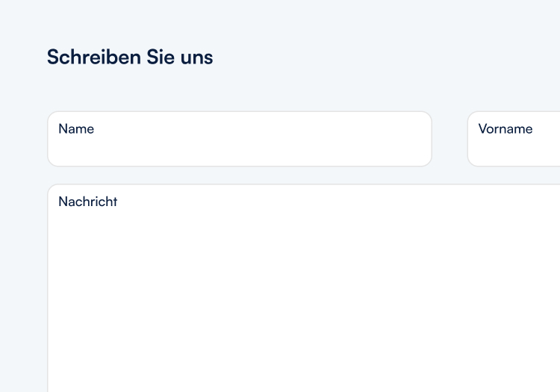This screenshot has height=392, width=560.
Task: Click inside the Nachricht message box
Action: pyautogui.click(x=299, y=284)
